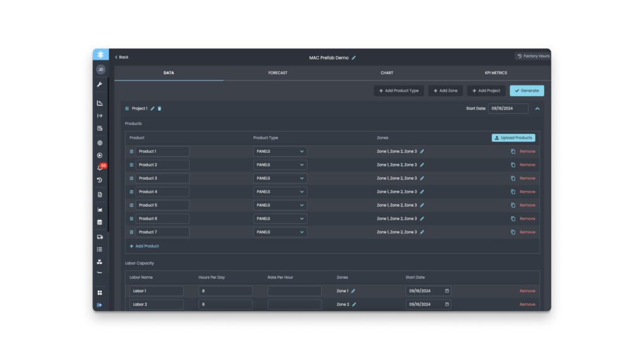Click the delivery truck icon in sidebar
Screen dimensions: 644x360
pos(100,237)
